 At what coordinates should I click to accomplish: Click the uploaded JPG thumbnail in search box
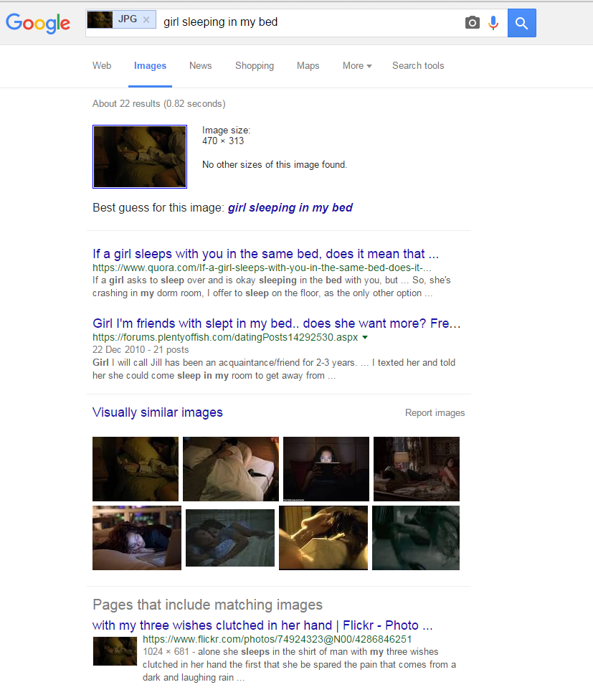pos(100,19)
